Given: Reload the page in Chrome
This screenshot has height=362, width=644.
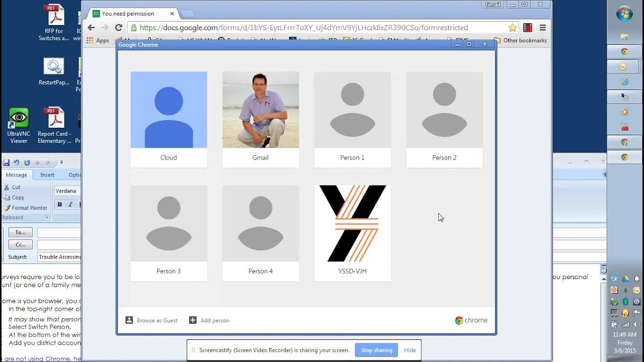Looking at the screenshot, I should [x=119, y=28].
